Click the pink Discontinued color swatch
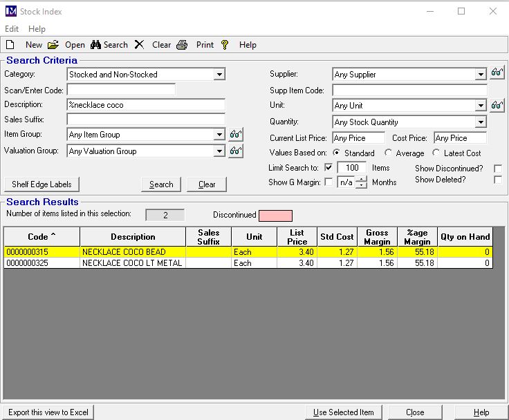 click(x=275, y=216)
